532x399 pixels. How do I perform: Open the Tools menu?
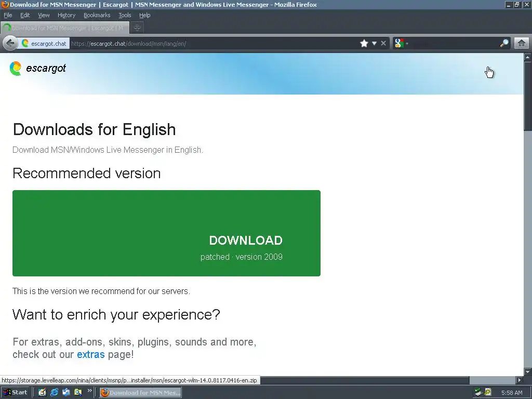[125, 15]
